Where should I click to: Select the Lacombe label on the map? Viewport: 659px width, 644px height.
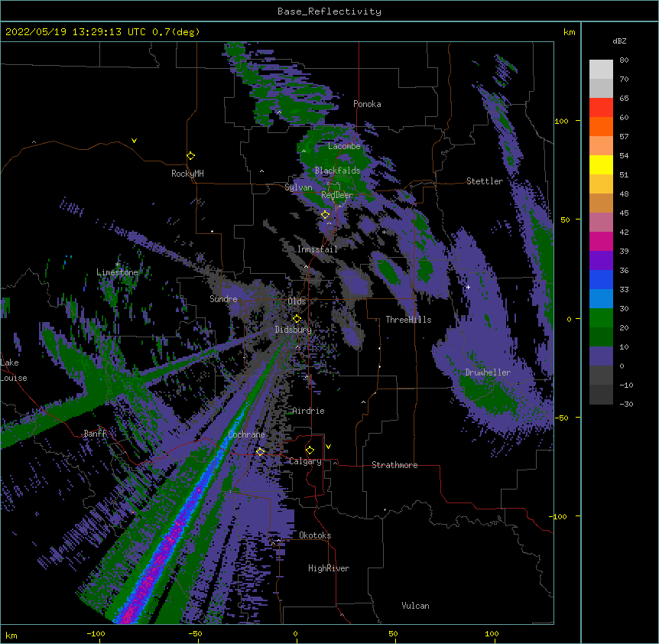344,146
